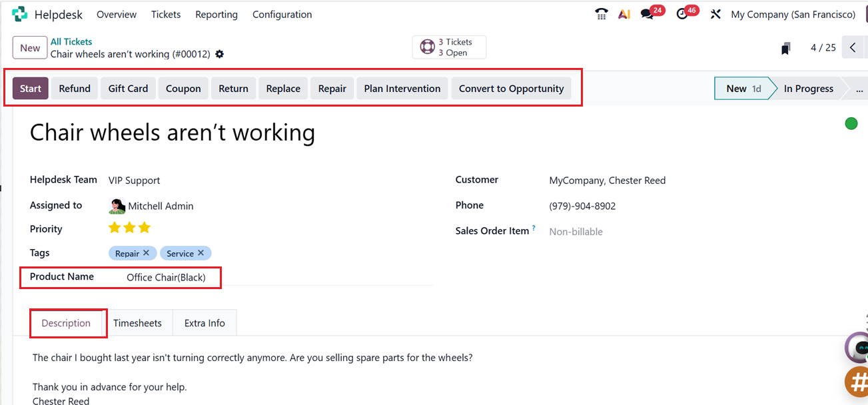Click the Helpdesk app logo
Image resolution: width=868 pixels, height=405 pixels.
(x=19, y=13)
